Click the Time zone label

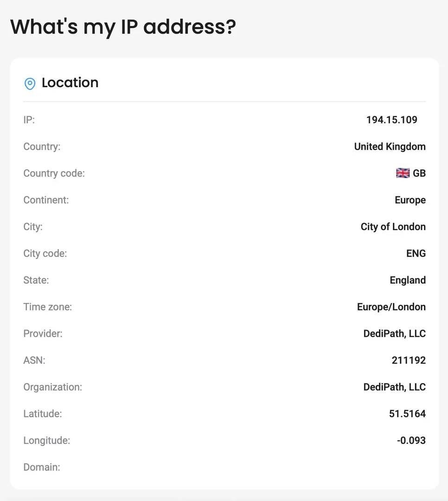(x=48, y=307)
